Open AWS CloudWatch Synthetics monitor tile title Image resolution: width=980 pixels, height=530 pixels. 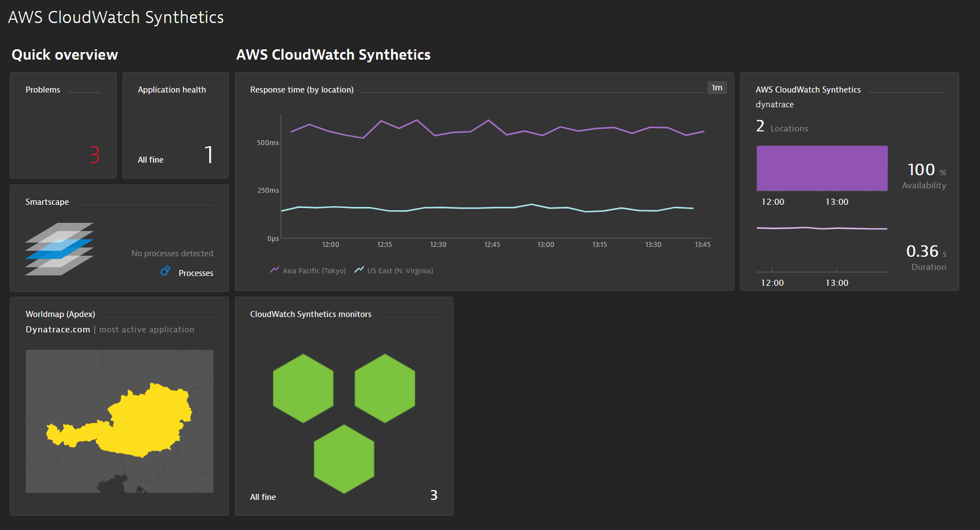pos(808,90)
